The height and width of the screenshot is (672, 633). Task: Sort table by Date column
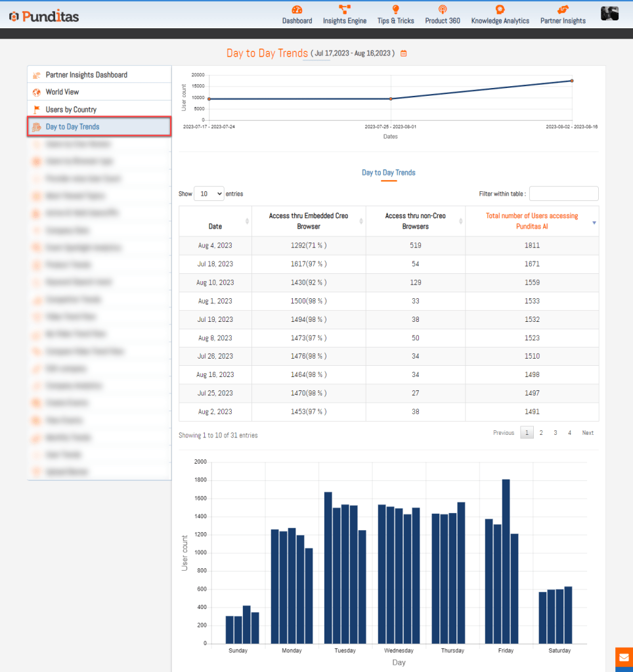point(215,226)
